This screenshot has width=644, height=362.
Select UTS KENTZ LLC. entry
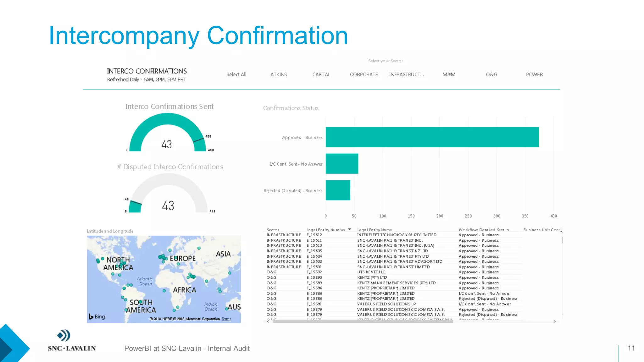(x=371, y=272)
